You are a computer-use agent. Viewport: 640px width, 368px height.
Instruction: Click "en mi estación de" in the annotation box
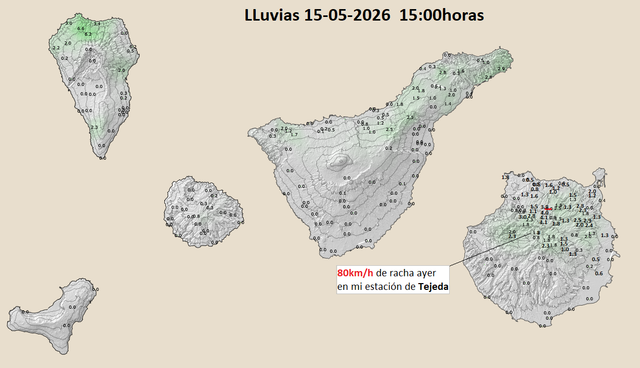[376, 287]
